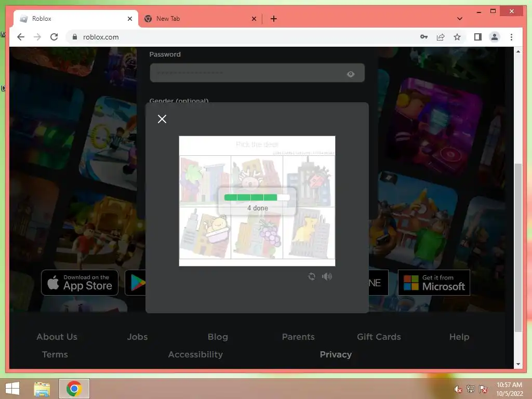Click the page scroll down arrow

pyautogui.click(x=518, y=364)
